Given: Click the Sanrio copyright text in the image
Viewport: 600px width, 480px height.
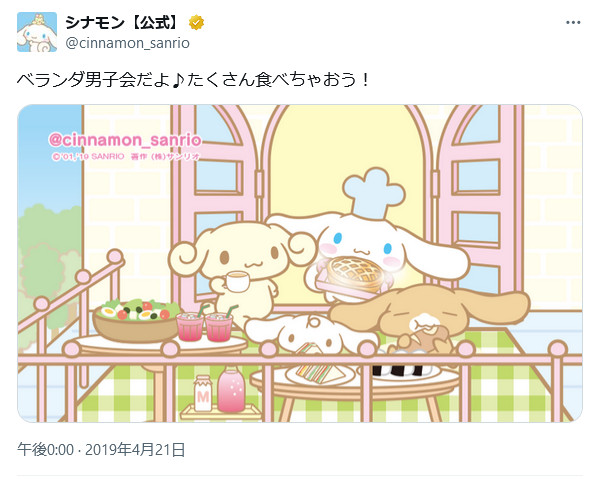Looking at the screenshot, I should [126, 157].
